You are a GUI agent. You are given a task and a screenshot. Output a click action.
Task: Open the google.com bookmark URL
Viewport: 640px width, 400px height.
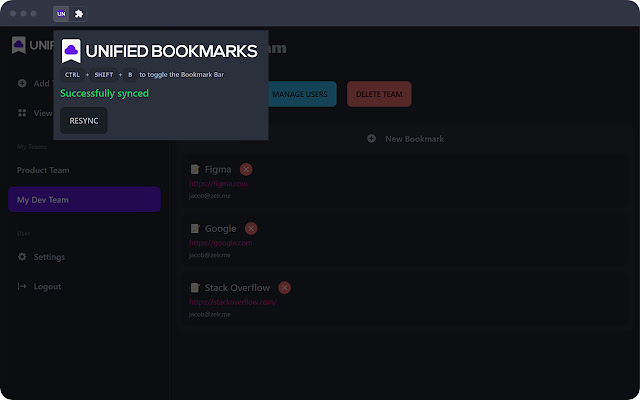[x=220, y=243]
